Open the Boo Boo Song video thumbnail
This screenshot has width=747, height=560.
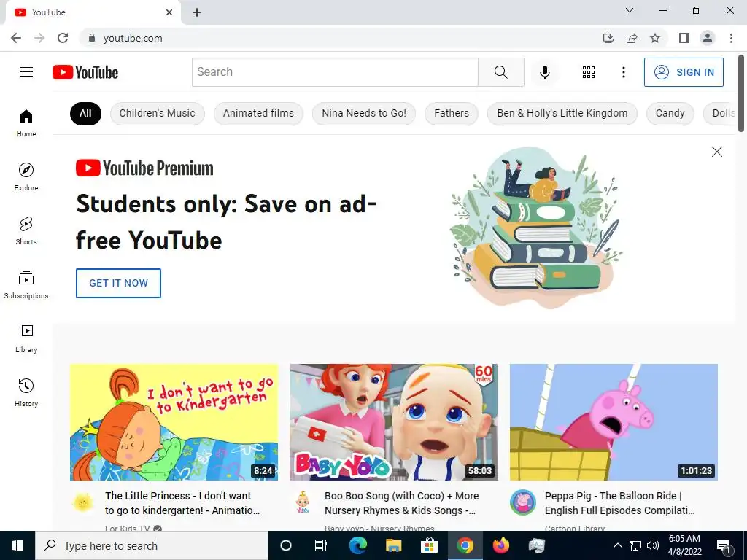(393, 422)
